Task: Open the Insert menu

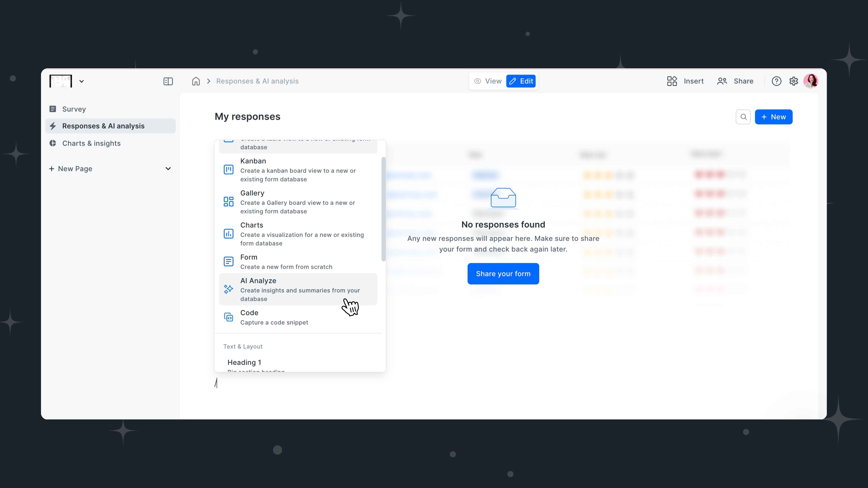Action: pos(685,81)
